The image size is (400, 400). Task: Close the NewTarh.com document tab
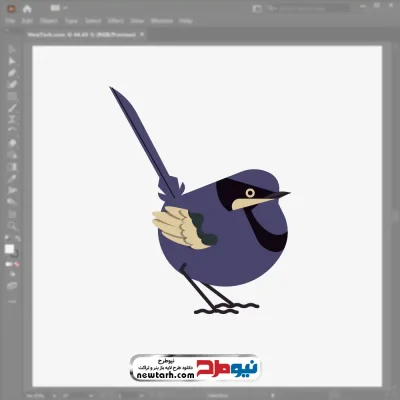point(142,34)
